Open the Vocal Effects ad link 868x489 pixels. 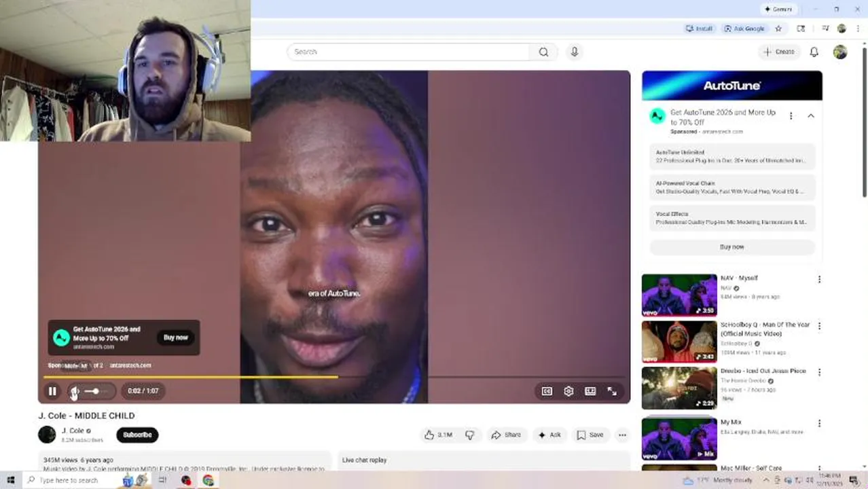click(731, 219)
